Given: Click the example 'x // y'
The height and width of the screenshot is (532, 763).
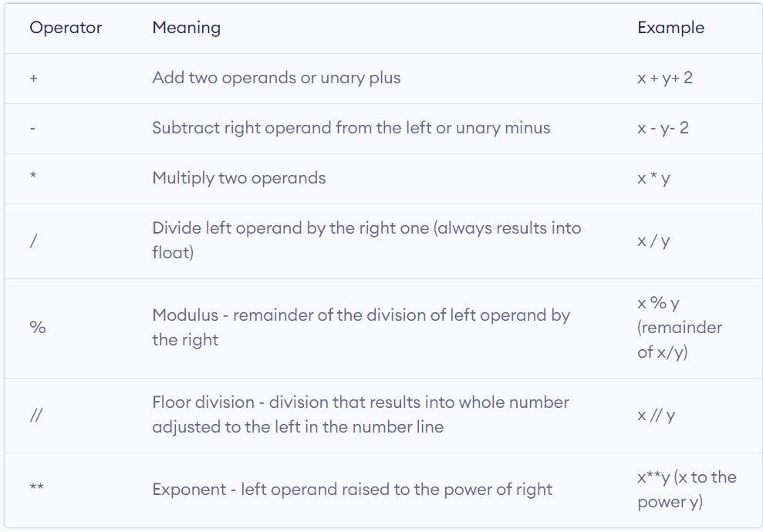Looking at the screenshot, I should pos(656,416).
